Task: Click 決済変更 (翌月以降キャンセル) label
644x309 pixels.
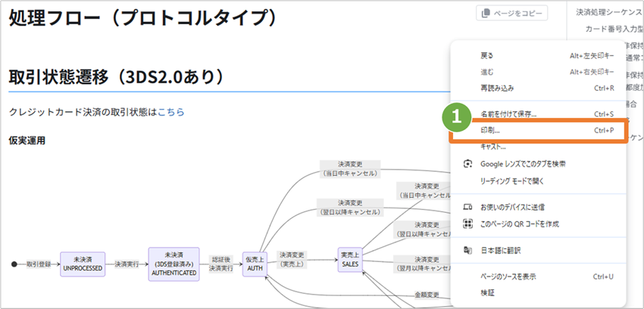Action: [423, 264]
